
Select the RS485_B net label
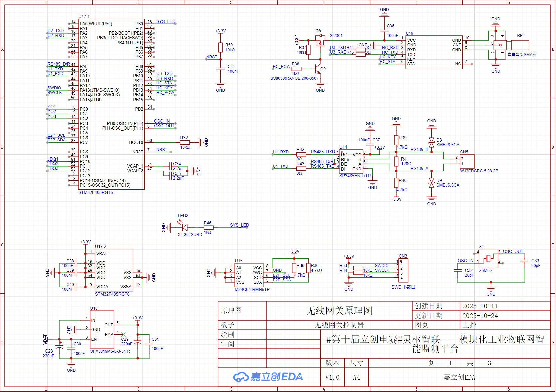(x=419, y=149)
